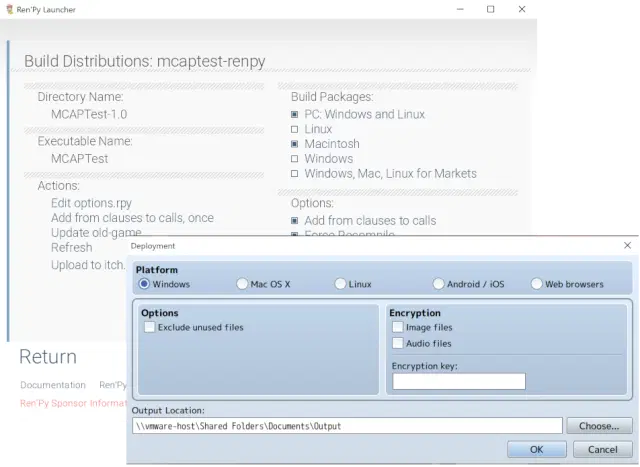Enable Windows, Mac, Linux for Markets package

295,174
